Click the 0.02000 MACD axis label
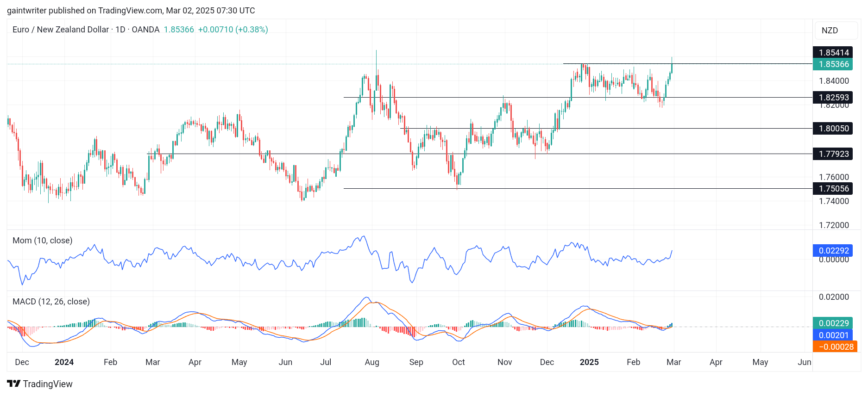This screenshot has height=396, width=868. coord(834,297)
